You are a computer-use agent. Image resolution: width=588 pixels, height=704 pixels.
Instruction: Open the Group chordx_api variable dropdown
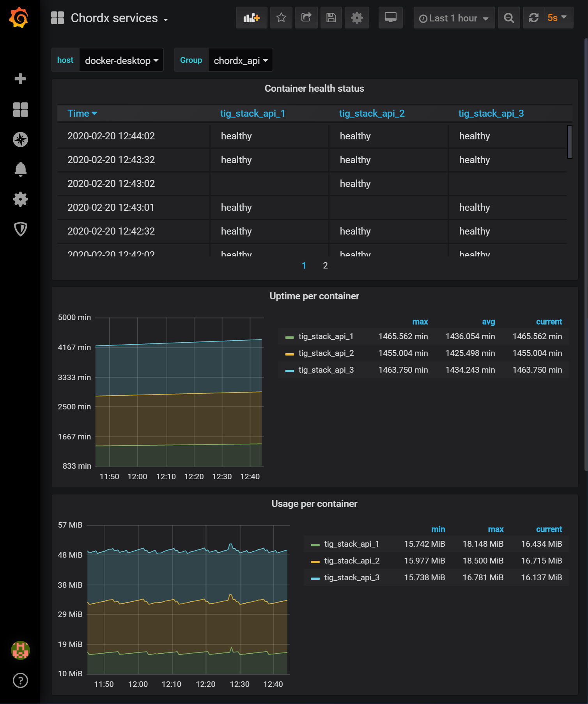241,60
